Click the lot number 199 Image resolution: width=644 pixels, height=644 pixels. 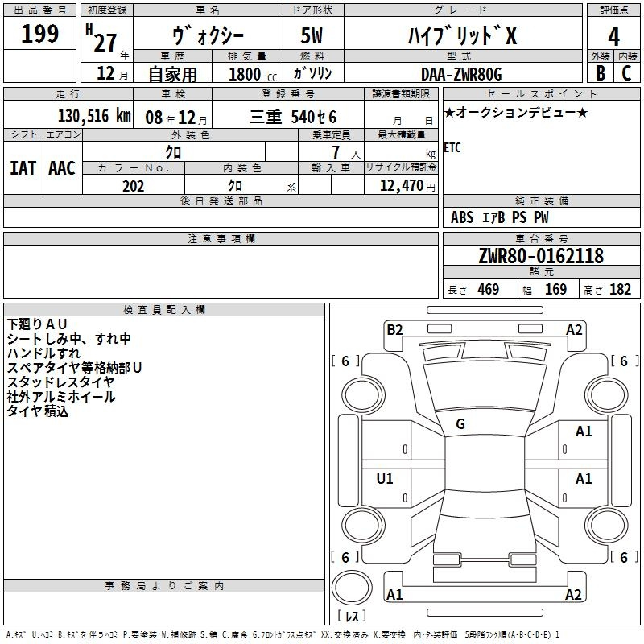tap(40, 34)
